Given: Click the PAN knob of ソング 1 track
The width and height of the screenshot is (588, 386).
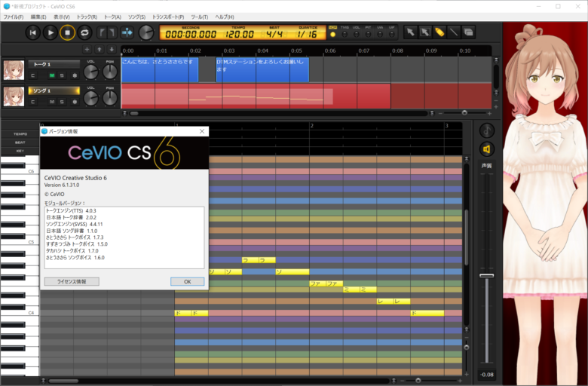Looking at the screenshot, I should click(110, 98).
